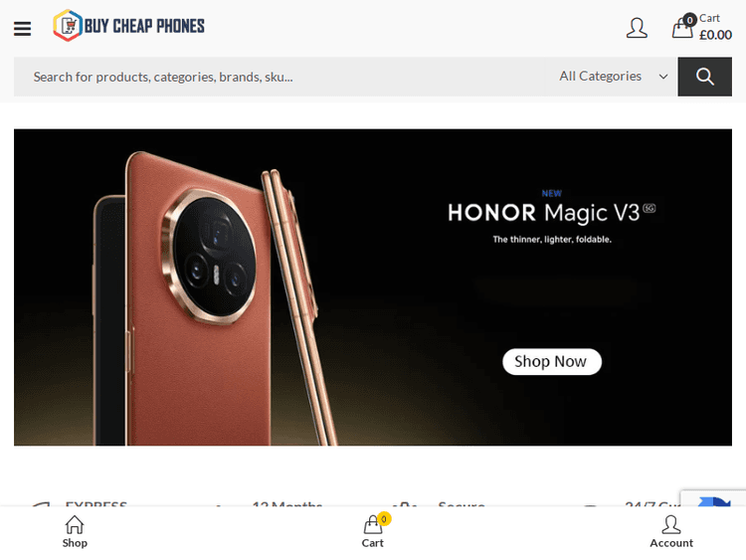Click the Shop Now button
746x560 pixels.
552,362
